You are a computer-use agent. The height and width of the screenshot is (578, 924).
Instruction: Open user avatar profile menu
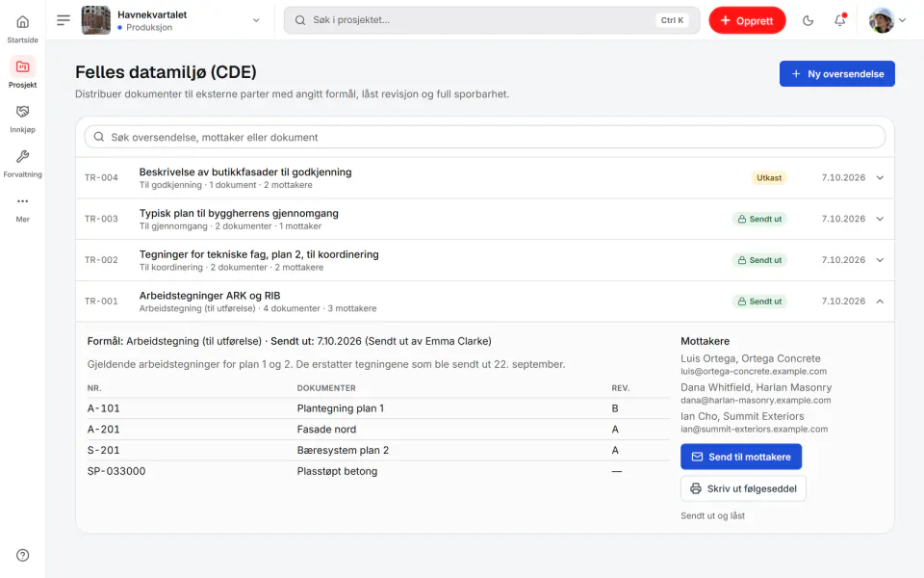click(x=886, y=20)
